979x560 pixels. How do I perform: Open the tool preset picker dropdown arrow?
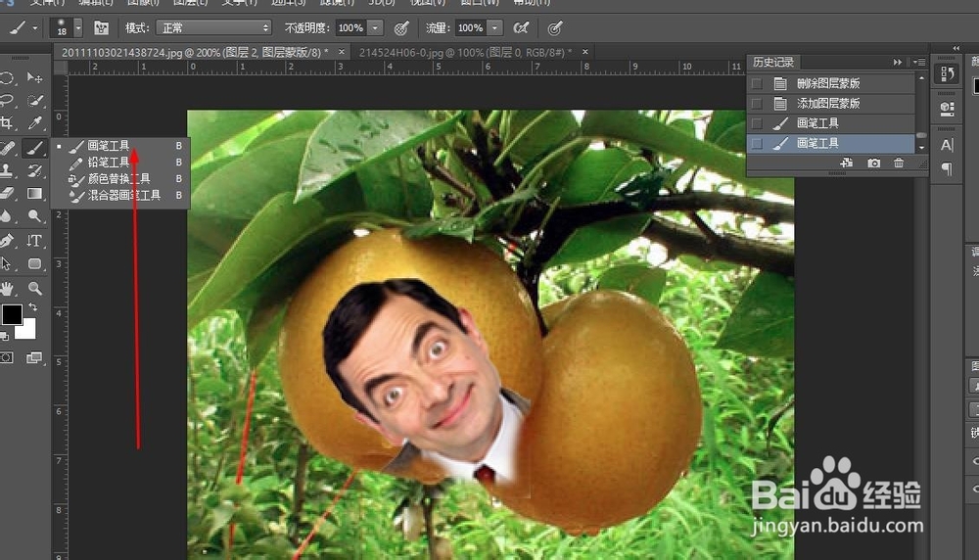(x=35, y=28)
